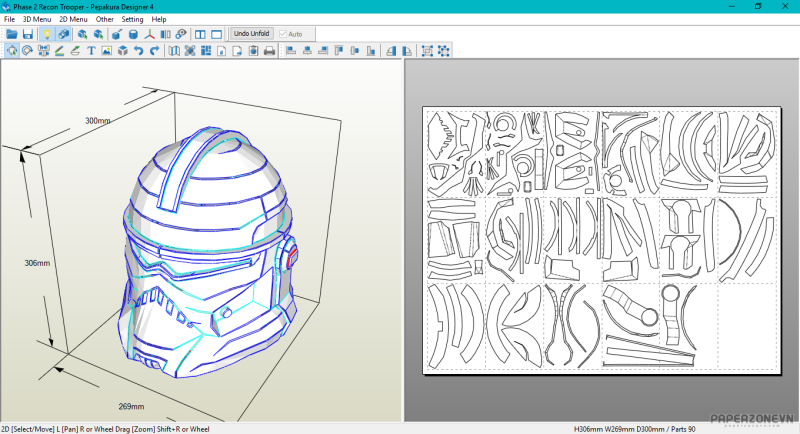Select the Input Text tool
Viewport: 800px width, 434px height.
click(x=91, y=51)
